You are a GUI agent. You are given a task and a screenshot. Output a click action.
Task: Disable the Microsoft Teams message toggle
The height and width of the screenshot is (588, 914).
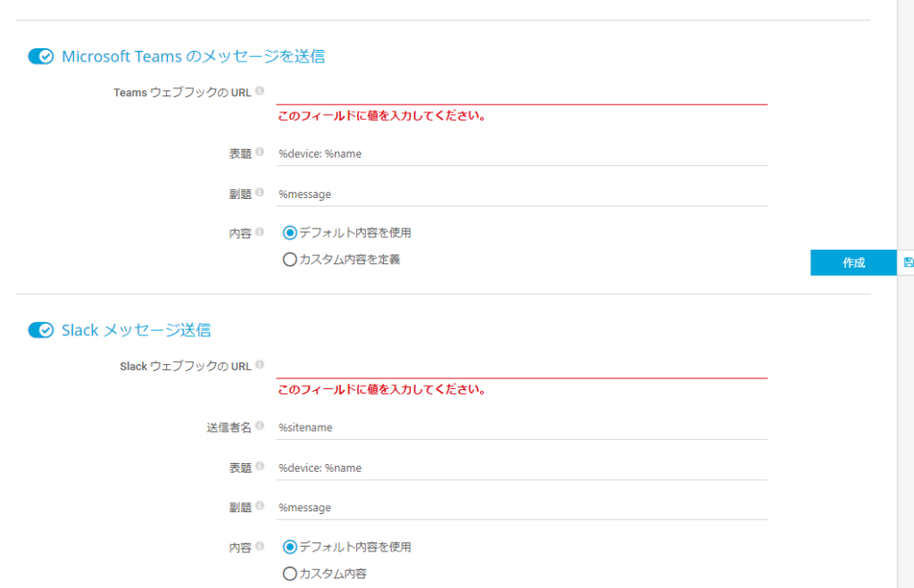41,56
